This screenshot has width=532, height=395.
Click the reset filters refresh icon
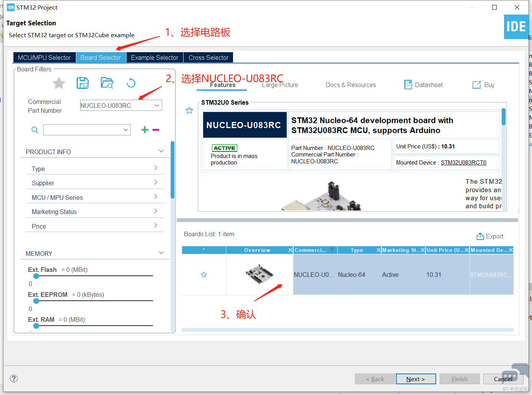click(x=131, y=83)
